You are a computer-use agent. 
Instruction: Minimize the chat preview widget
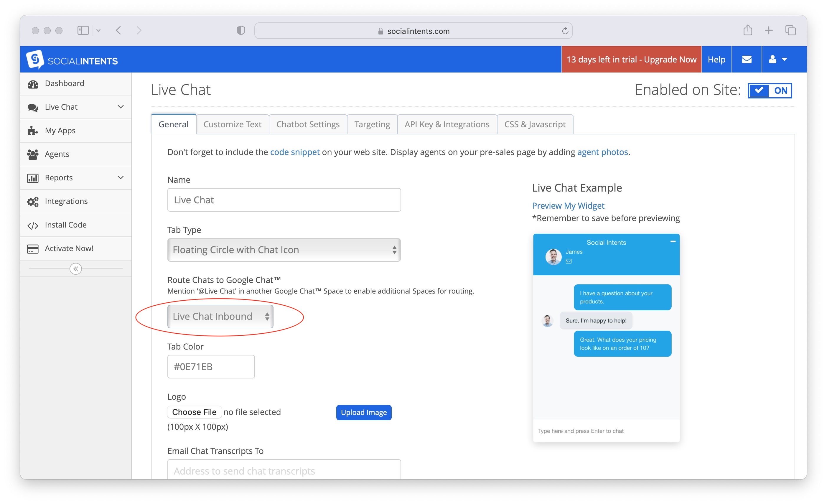673,241
